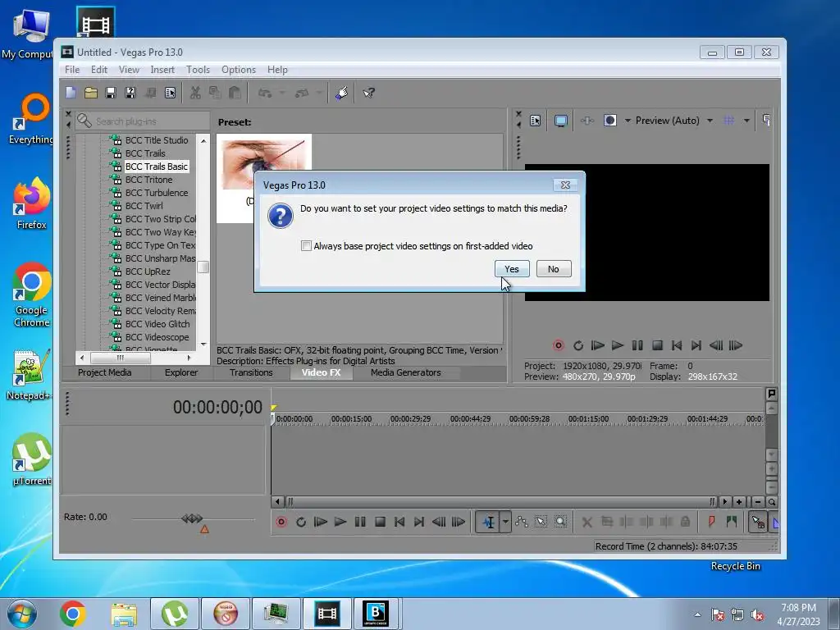Click Yes in the Vegas Pro dialog

pyautogui.click(x=512, y=269)
